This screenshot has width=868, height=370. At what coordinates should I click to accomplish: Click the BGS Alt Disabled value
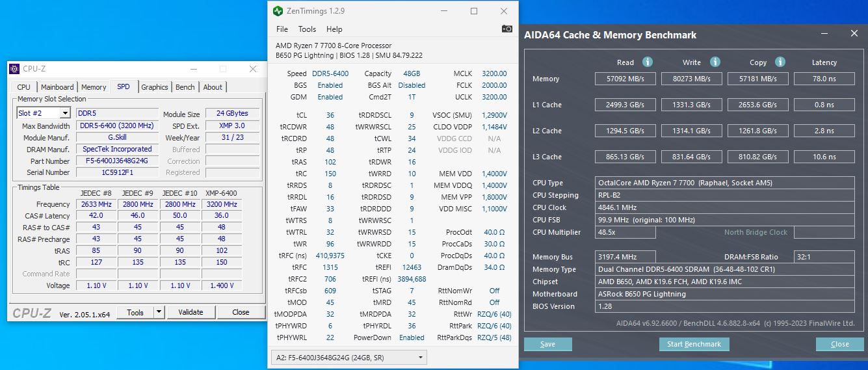tap(412, 85)
